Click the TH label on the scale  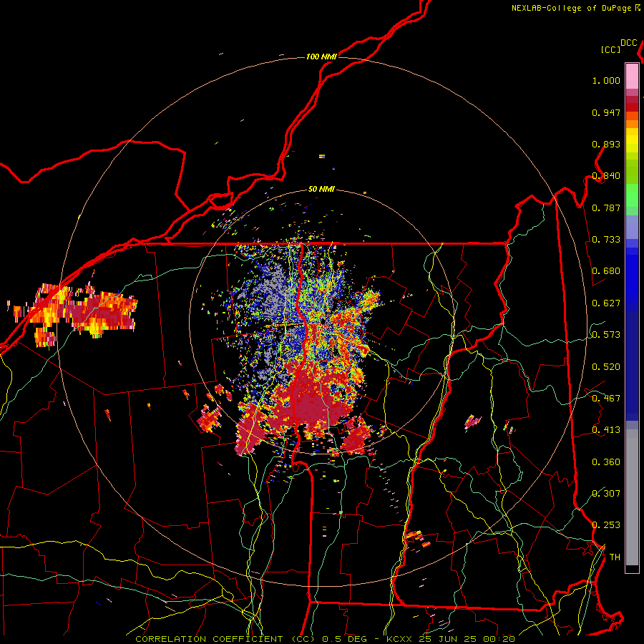[x=615, y=557]
